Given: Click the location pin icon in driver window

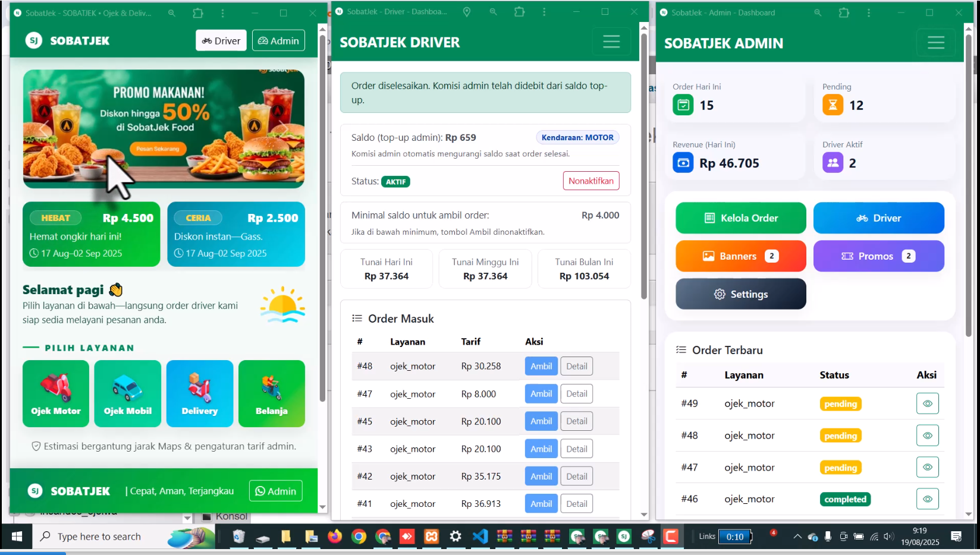Looking at the screenshot, I should point(467,12).
